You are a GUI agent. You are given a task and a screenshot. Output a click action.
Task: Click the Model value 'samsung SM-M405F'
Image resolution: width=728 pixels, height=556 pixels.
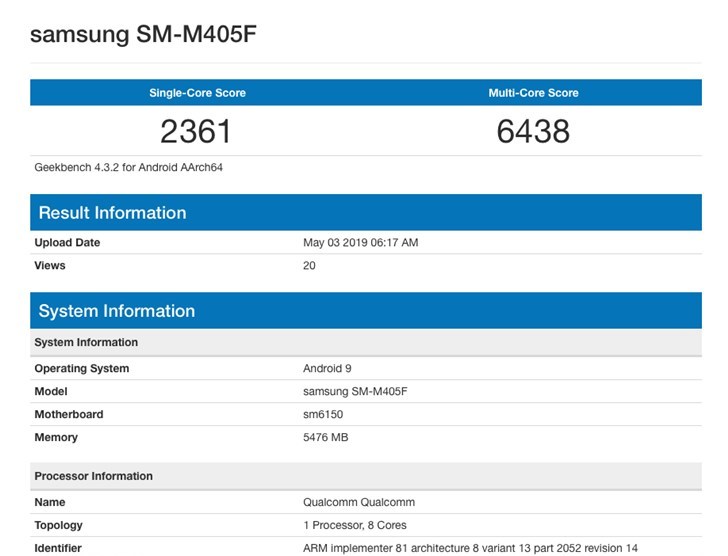click(x=355, y=391)
